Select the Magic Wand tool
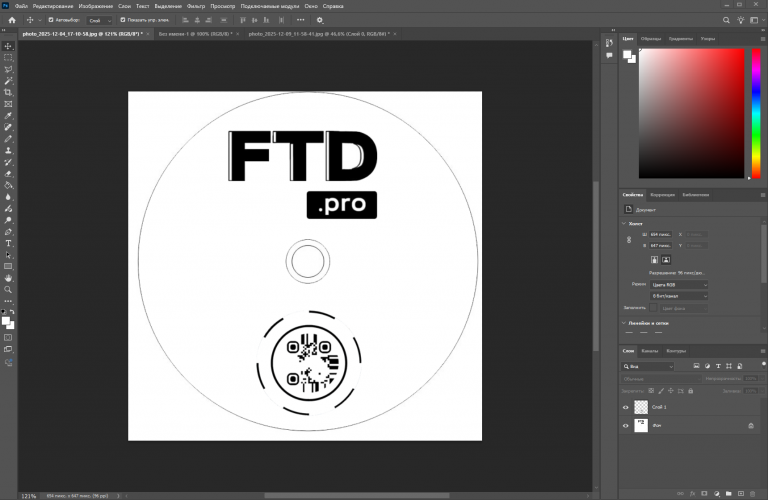Viewport: 768px width, 500px height. click(x=8, y=81)
